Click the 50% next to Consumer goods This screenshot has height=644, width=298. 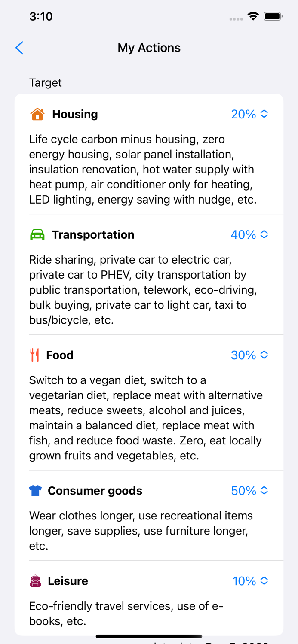pos(244,490)
